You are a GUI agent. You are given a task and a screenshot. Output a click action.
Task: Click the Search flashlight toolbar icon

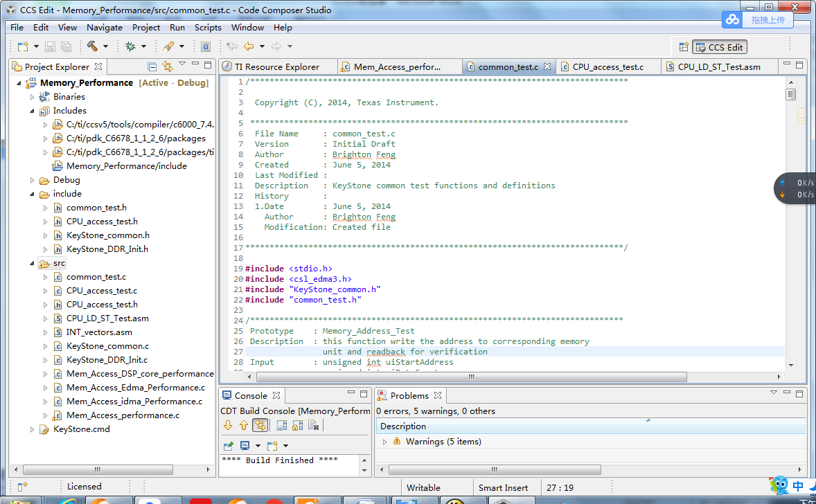pos(168,46)
